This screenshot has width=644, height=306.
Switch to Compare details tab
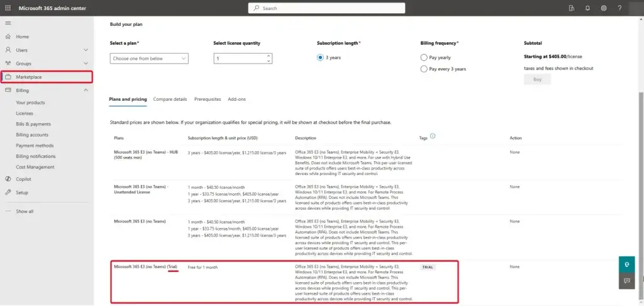click(x=170, y=99)
